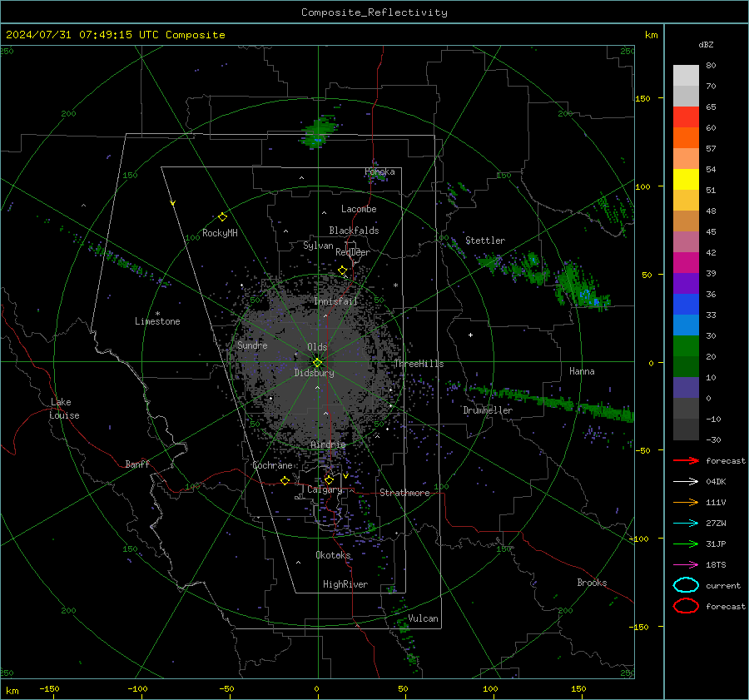749x700 pixels.
Task: Click the yellow diamond marker south of RedDeer
Action: coord(342,271)
